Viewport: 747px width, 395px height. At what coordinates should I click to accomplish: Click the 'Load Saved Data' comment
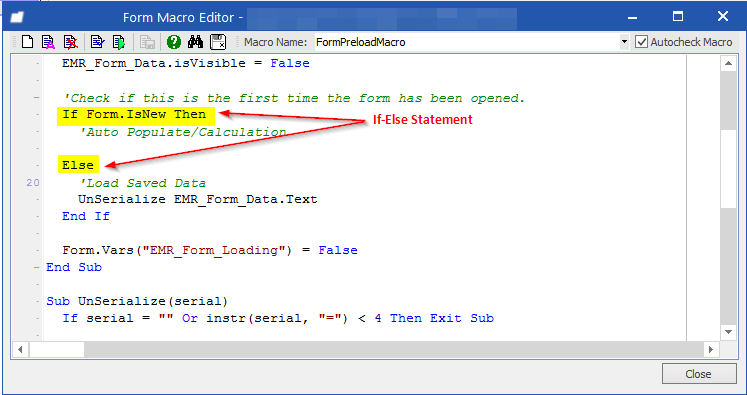click(142, 183)
